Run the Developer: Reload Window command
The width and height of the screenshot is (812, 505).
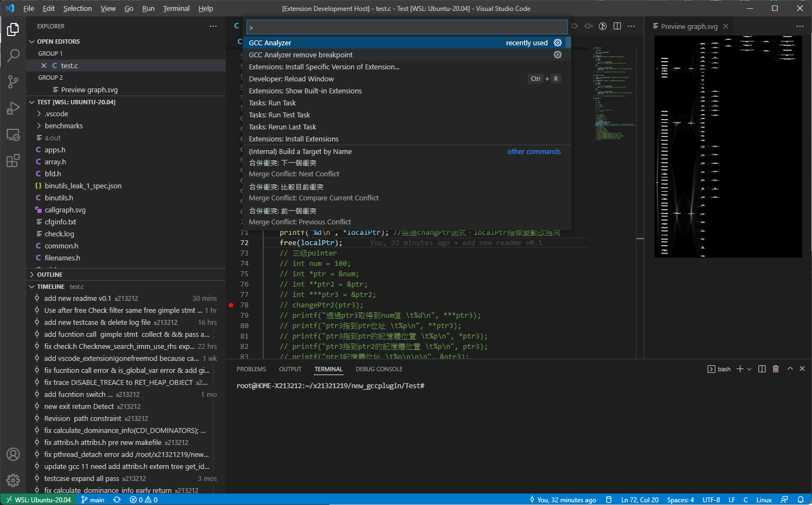pos(291,79)
